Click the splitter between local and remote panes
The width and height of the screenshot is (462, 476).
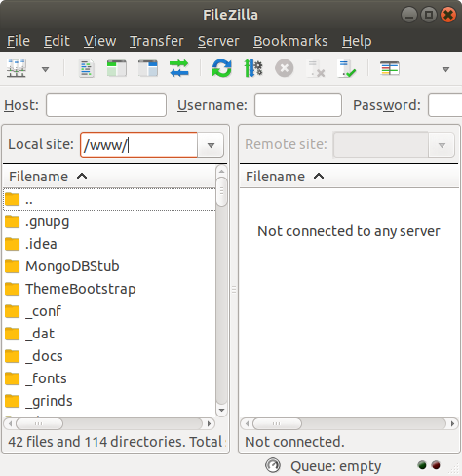(234, 289)
